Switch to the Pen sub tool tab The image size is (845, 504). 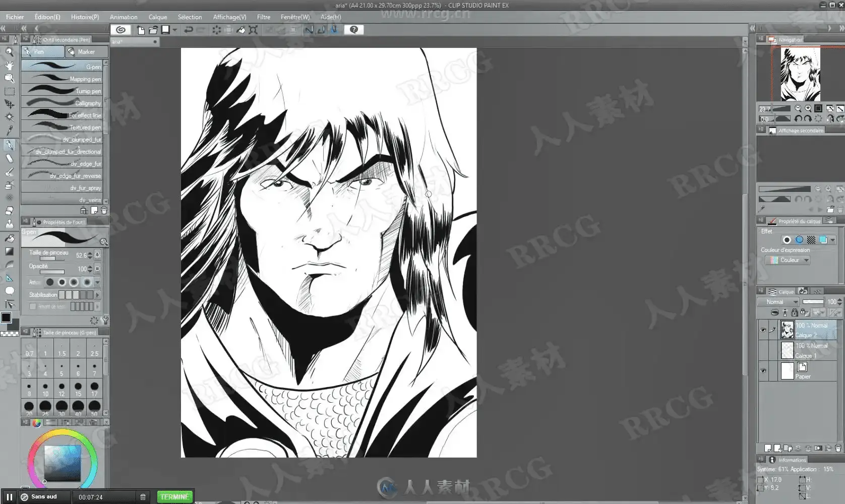pos(43,51)
